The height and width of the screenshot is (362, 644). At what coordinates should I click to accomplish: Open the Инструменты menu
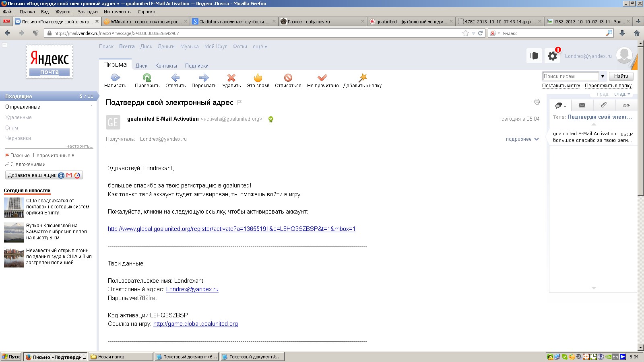click(118, 12)
